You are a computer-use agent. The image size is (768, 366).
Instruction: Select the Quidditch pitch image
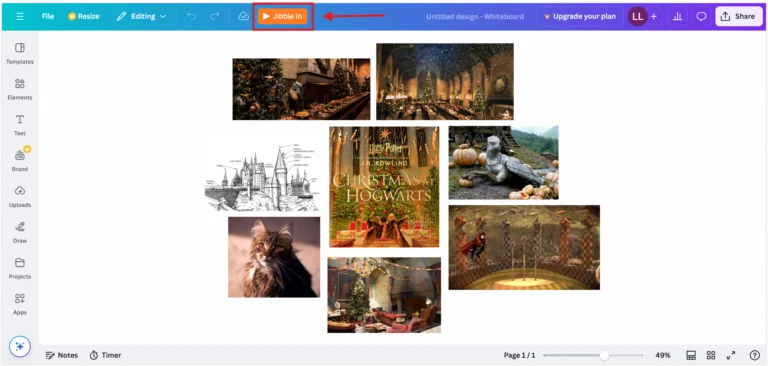point(524,247)
